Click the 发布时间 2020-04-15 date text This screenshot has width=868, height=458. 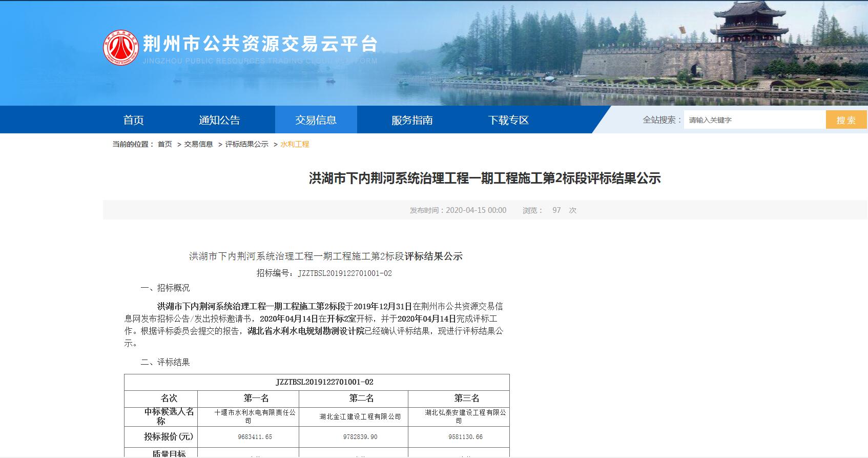458,210
